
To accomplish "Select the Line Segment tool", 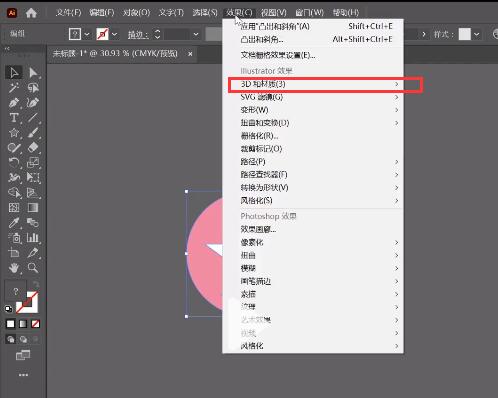I will (x=33, y=118).
